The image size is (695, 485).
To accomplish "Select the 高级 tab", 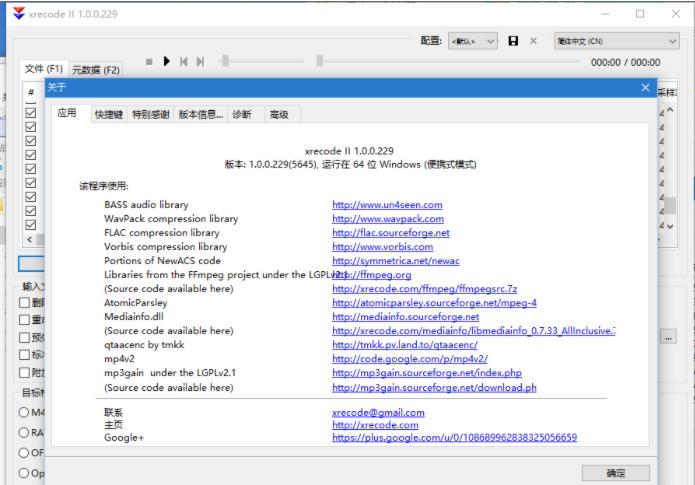I will tap(279, 115).
